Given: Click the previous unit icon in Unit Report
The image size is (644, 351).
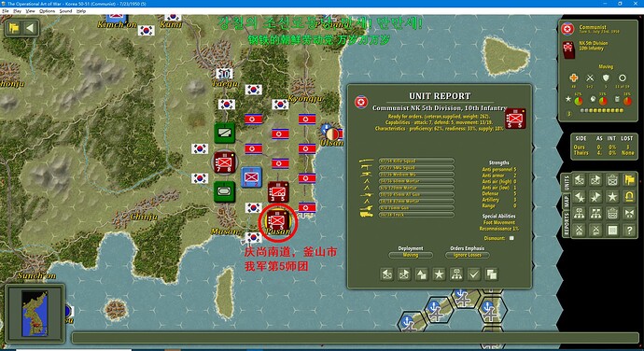Looking at the screenshot, I should click(x=387, y=274).
